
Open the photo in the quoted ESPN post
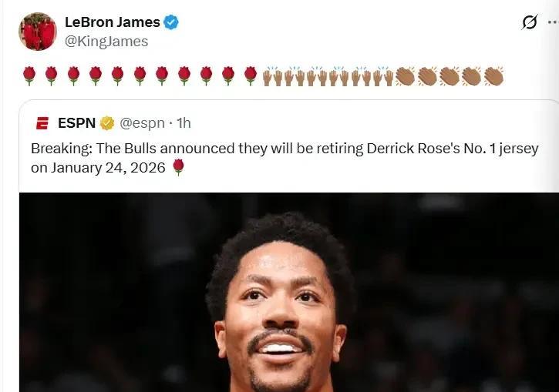[x=289, y=292]
